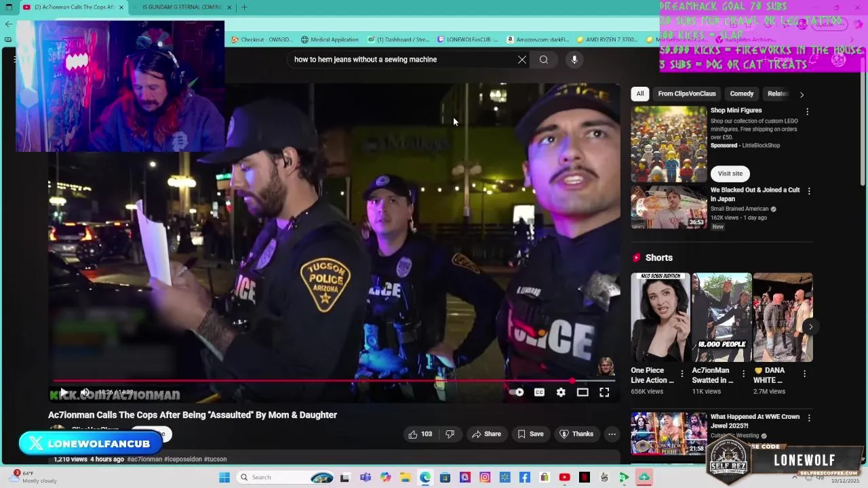Open Netflix from taskbar
868x488 pixels.
[585, 477]
